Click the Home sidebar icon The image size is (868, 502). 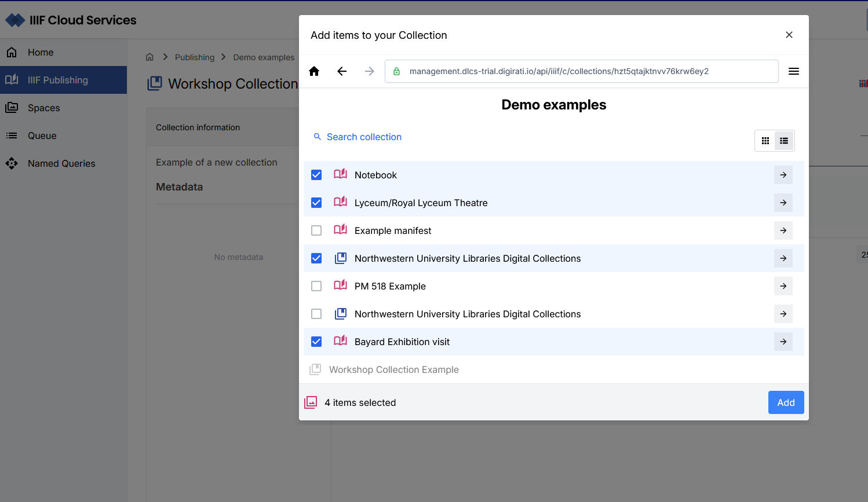coord(12,52)
